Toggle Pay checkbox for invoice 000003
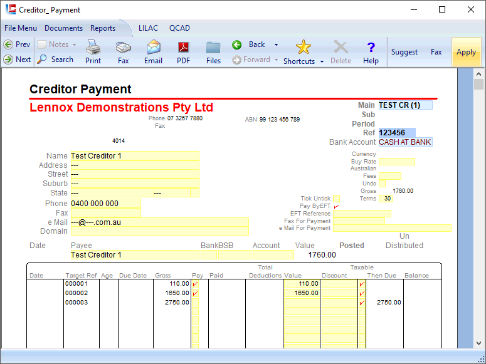The image size is (486, 364). (195, 303)
